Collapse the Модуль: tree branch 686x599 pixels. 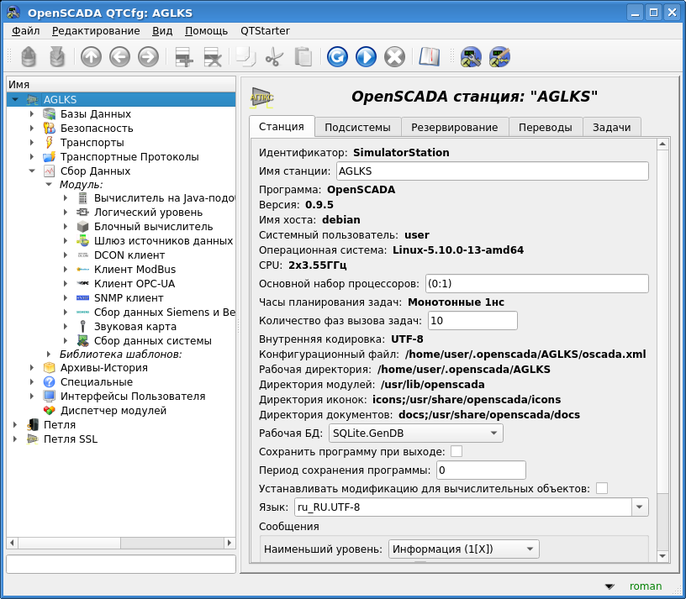point(49,185)
